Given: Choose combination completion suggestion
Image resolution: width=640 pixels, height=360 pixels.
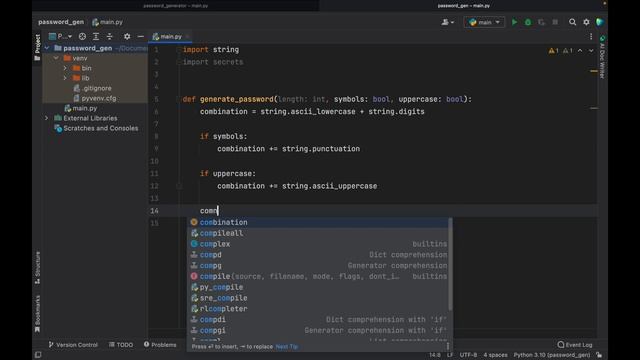Looking at the screenshot, I should tap(318, 222).
